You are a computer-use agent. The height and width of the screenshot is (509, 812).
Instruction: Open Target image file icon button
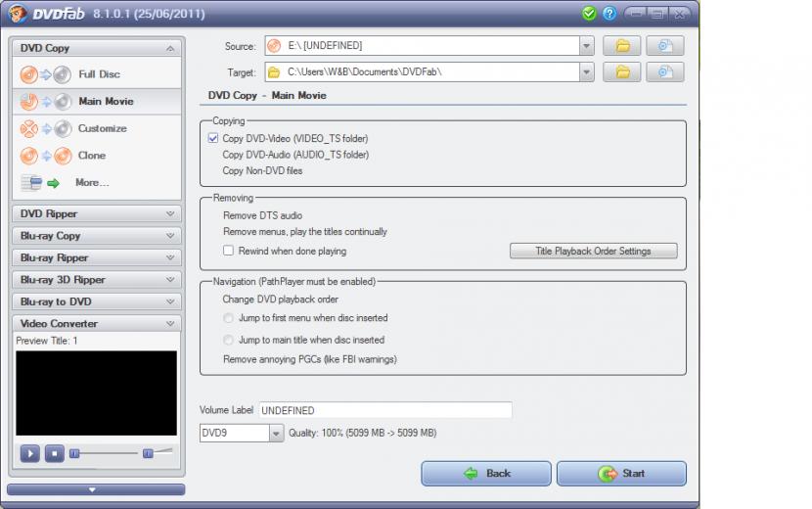point(665,72)
